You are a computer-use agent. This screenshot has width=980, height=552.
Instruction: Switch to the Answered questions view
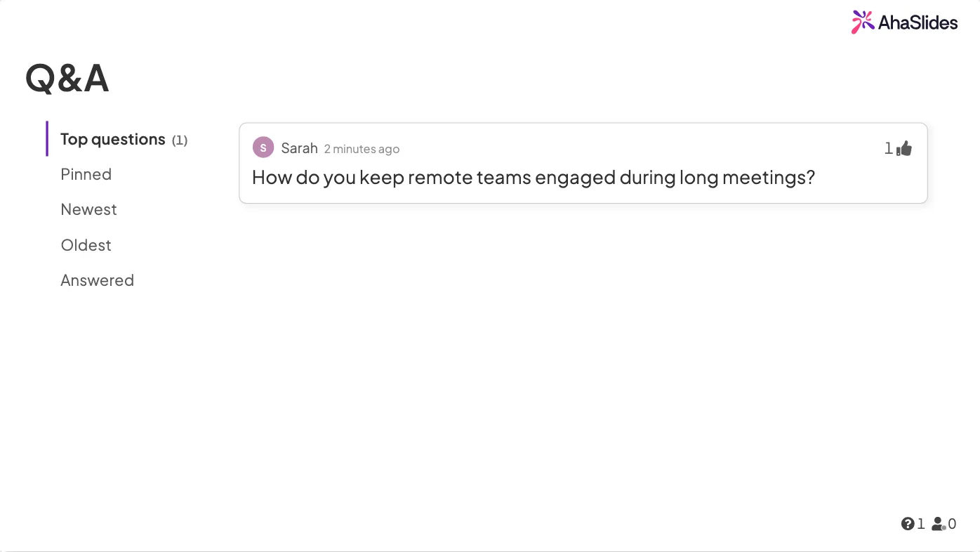pos(98,280)
